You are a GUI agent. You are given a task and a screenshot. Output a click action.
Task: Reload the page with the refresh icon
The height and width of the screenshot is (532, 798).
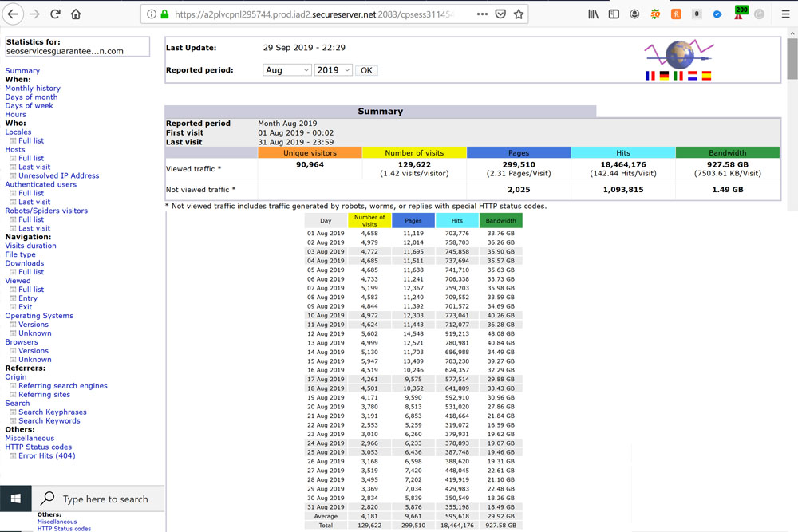click(55, 14)
